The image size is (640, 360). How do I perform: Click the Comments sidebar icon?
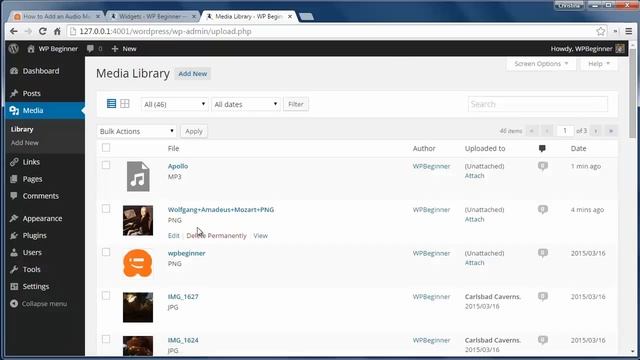(14, 196)
